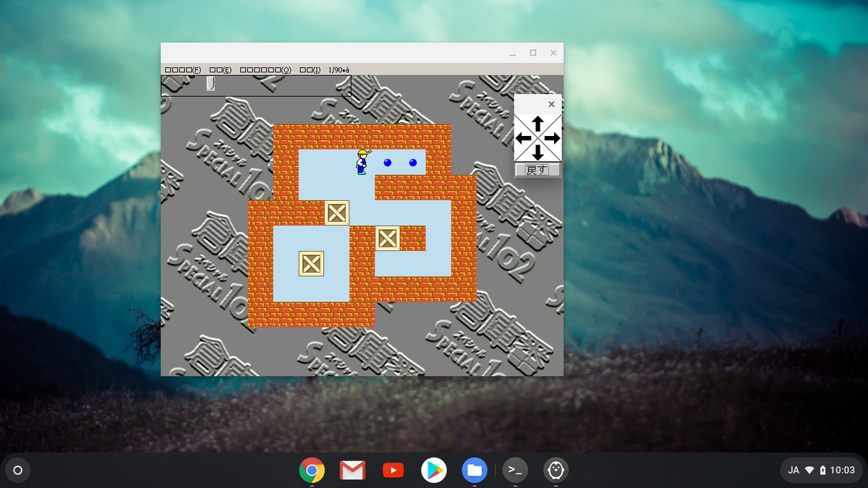Open the (E) edit menu
868x488 pixels.
tap(221, 69)
